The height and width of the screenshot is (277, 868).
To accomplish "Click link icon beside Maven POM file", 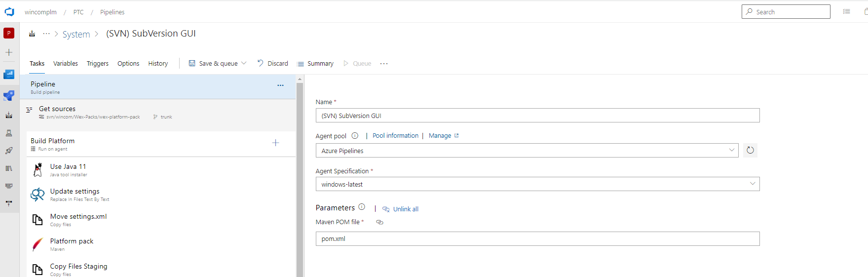I will pos(379,222).
